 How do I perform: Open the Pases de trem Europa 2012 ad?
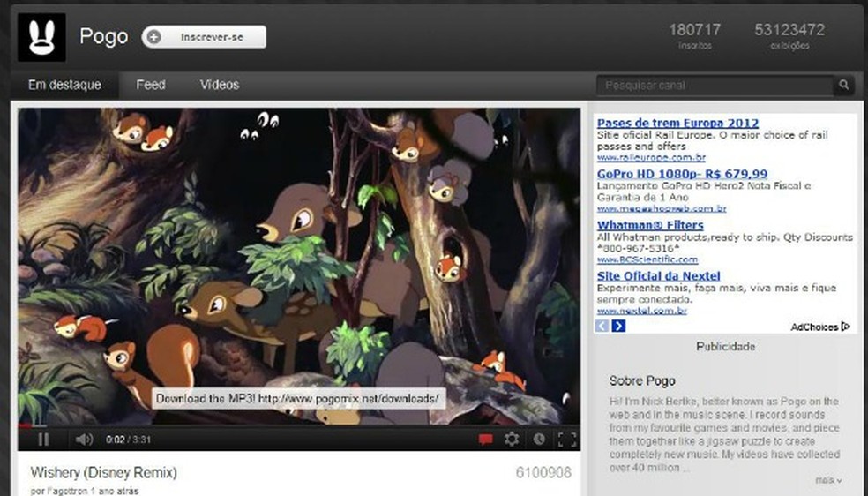point(677,123)
